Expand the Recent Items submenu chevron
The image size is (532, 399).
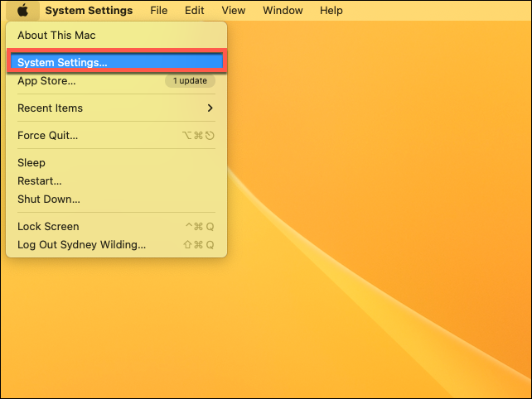click(x=210, y=108)
